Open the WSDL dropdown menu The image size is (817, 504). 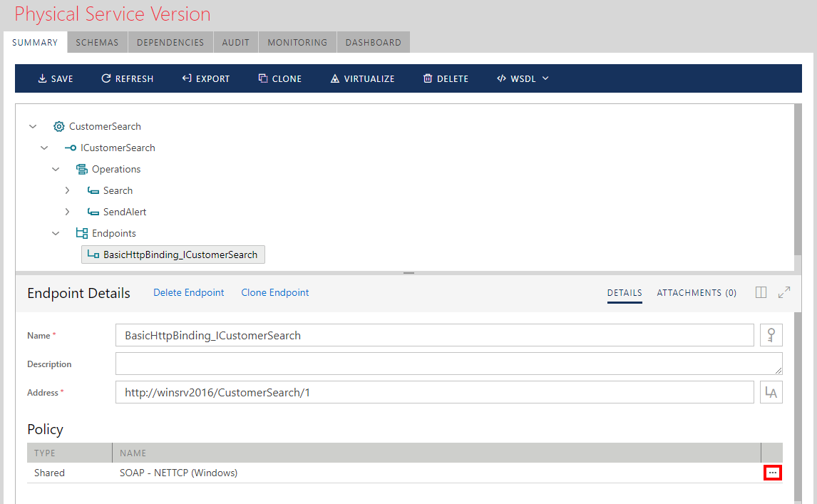pyautogui.click(x=523, y=78)
